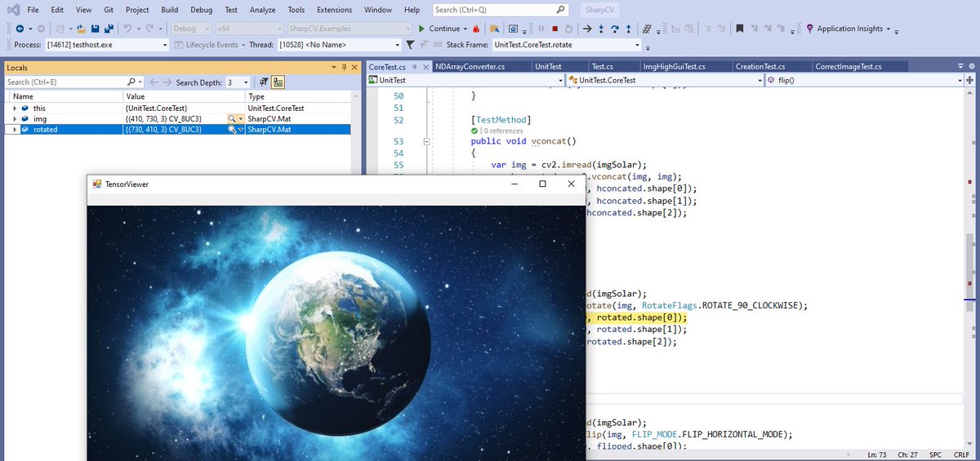Click the Step Out icon
This screenshot has width=980, height=461.
628,29
